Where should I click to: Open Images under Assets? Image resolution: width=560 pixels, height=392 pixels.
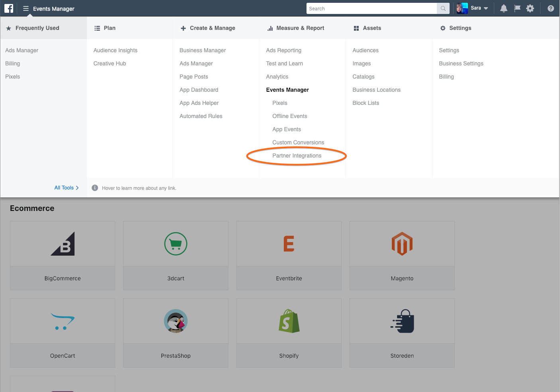point(362,63)
